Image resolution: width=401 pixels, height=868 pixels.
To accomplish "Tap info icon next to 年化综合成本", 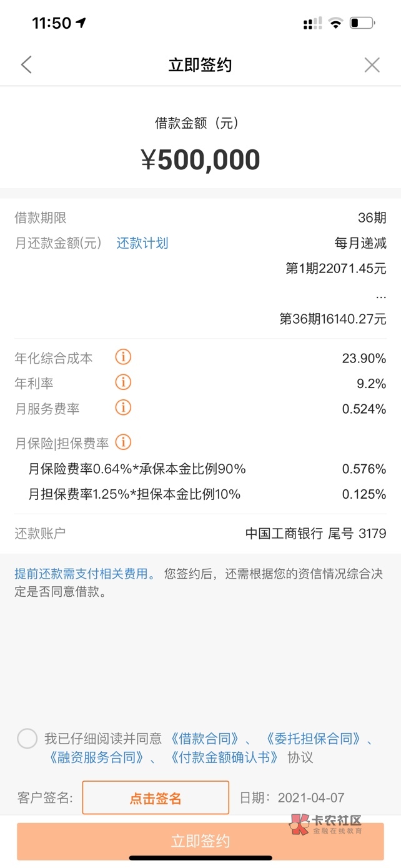I will coord(124,357).
